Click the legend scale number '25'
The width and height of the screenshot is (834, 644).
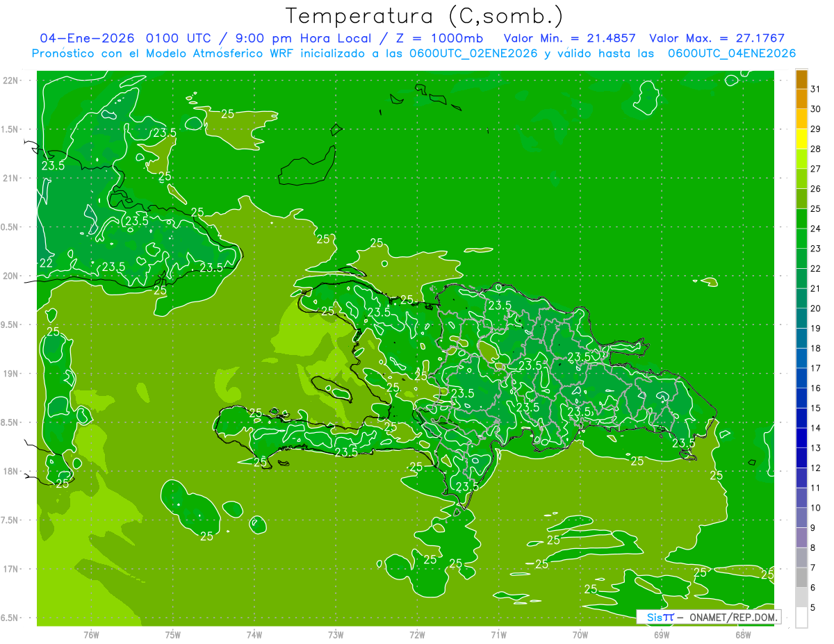tap(815, 208)
